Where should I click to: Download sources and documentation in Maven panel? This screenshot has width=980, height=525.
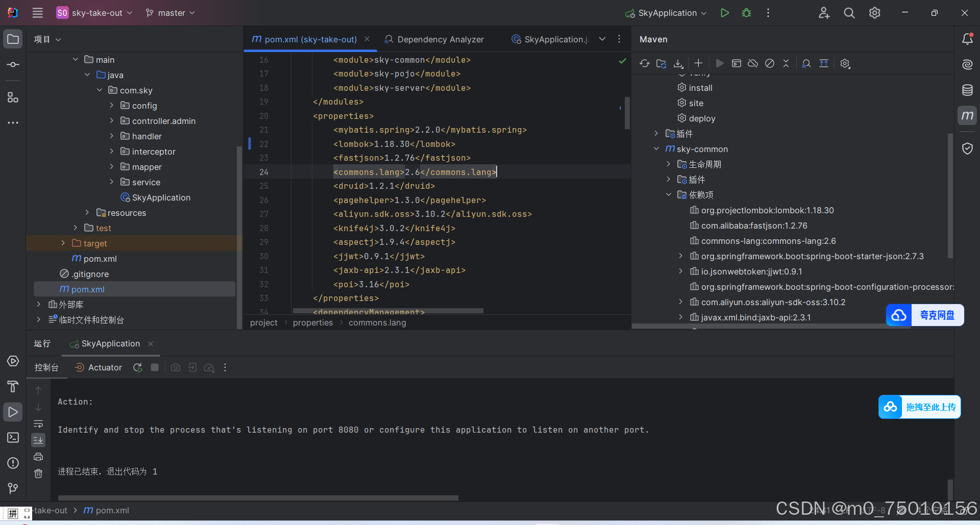[678, 63]
